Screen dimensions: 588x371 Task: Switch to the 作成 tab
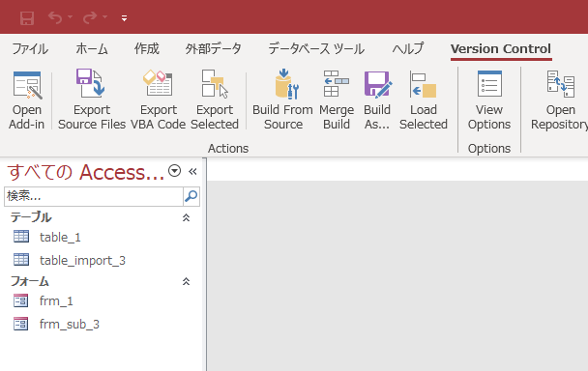[147, 48]
